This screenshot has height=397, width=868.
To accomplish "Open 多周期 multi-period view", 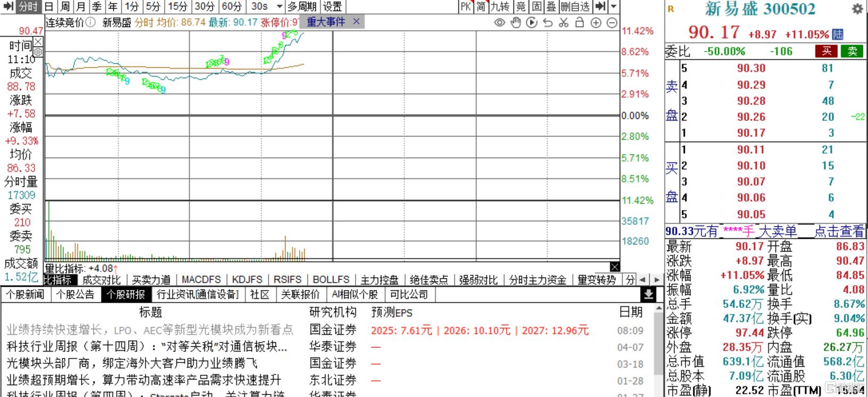I will (x=302, y=6).
